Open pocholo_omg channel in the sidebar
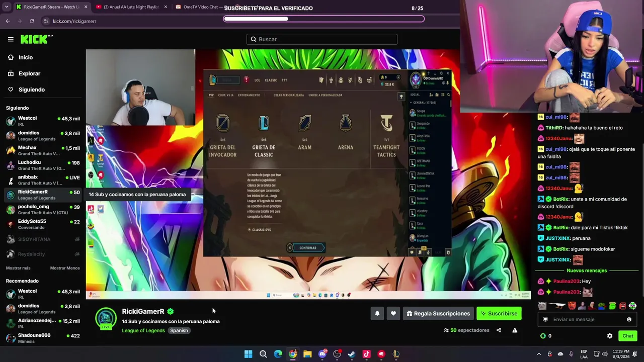Screen dimensions: 644x362 tap(43, 209)
